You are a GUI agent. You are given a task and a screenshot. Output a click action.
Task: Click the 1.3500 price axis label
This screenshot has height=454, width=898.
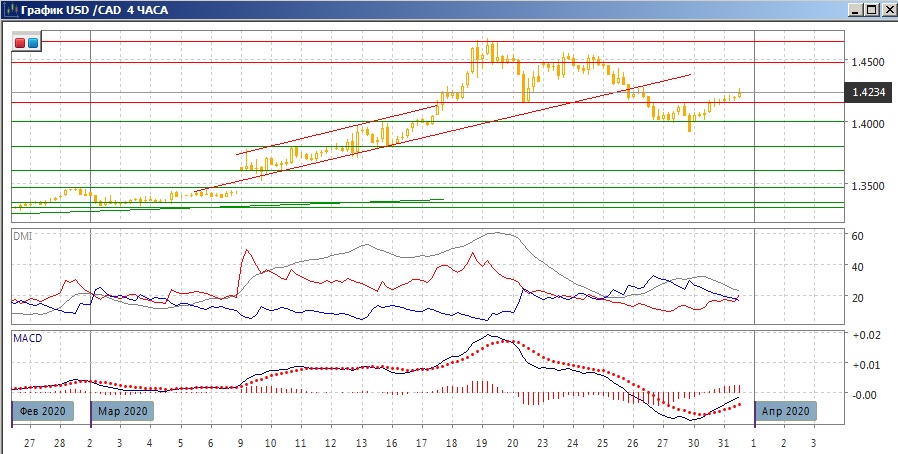(865, 186)
